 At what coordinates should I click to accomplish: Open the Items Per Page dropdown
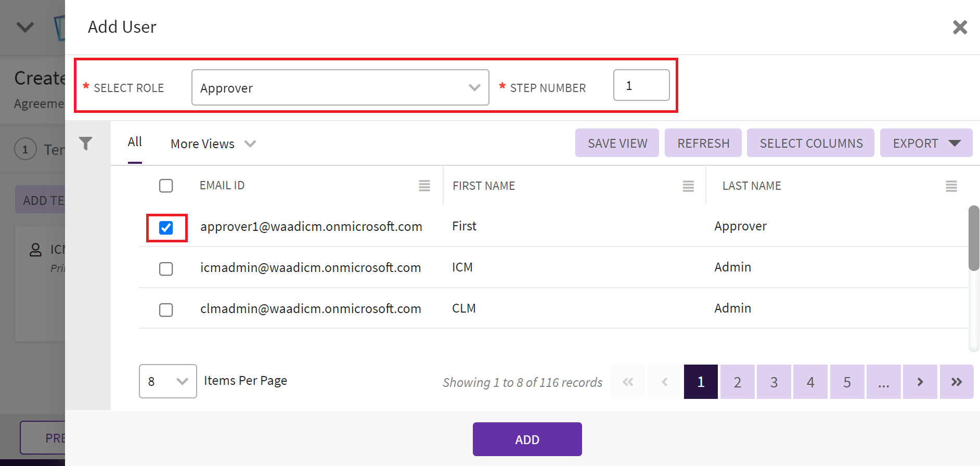[167, 381]
